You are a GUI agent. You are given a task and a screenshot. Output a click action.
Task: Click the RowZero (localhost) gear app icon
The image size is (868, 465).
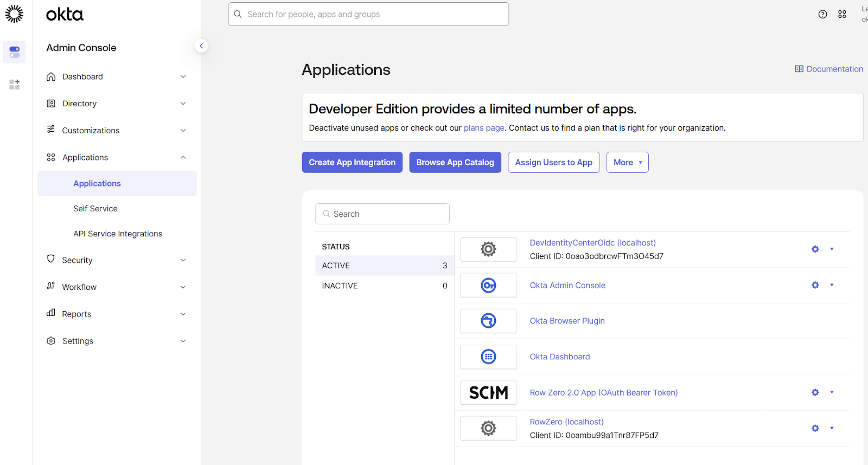(488, 428)
